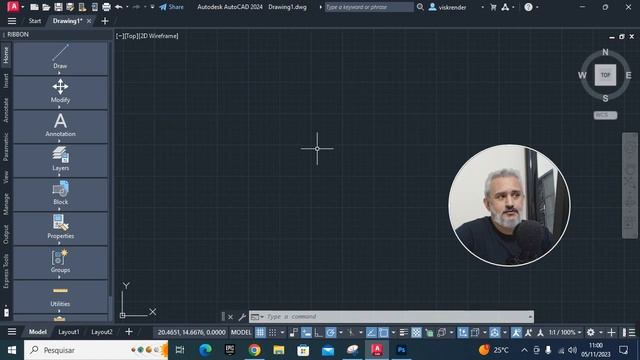This screenshot has height=360, width=640.
Task: Open the status bar customization menu
Action: pyautogui.click(x=632, y=332)
